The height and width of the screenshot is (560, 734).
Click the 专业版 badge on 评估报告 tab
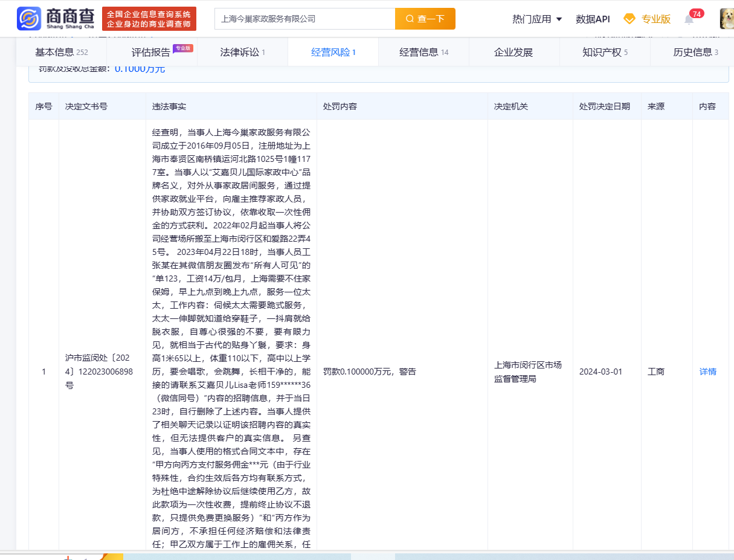point(182,48)
